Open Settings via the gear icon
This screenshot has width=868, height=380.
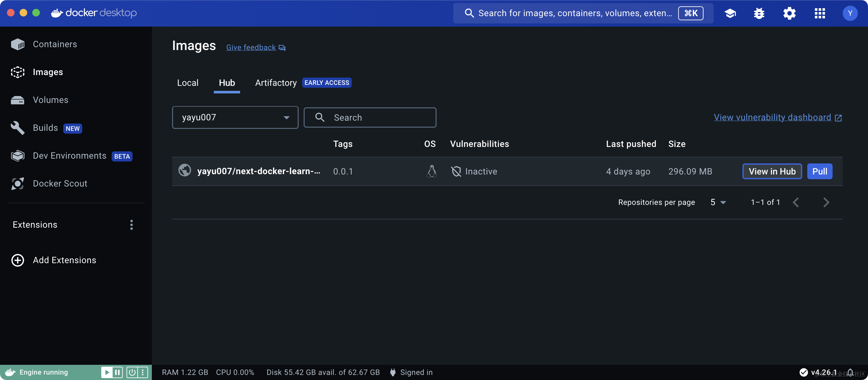coord(789,13)
